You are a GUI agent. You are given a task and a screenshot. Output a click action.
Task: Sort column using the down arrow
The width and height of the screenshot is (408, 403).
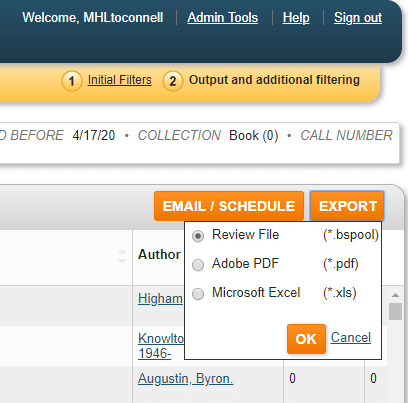[122, 261]
